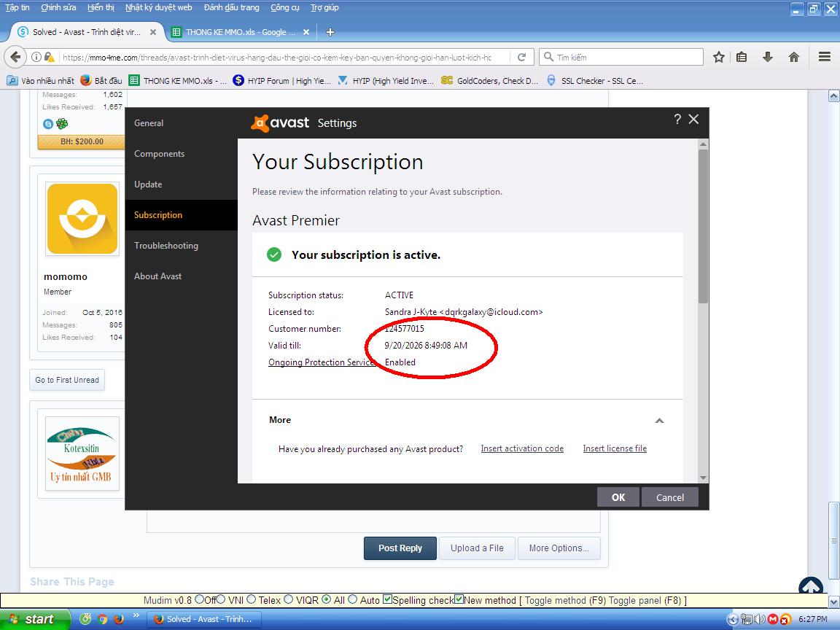Screen dimensions: 840x630
Task: Open a new tab with plus icon
Action: pyautogui.click(x=330, y=32)
